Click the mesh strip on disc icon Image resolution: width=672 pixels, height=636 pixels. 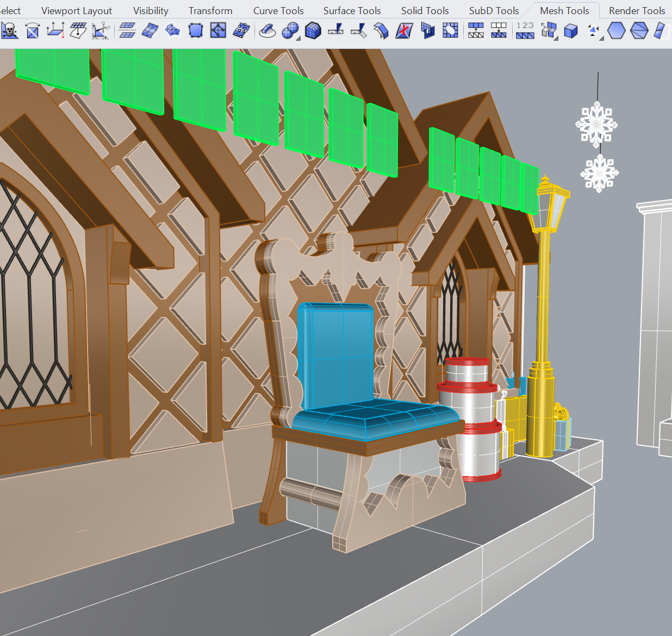coord(267,30)
